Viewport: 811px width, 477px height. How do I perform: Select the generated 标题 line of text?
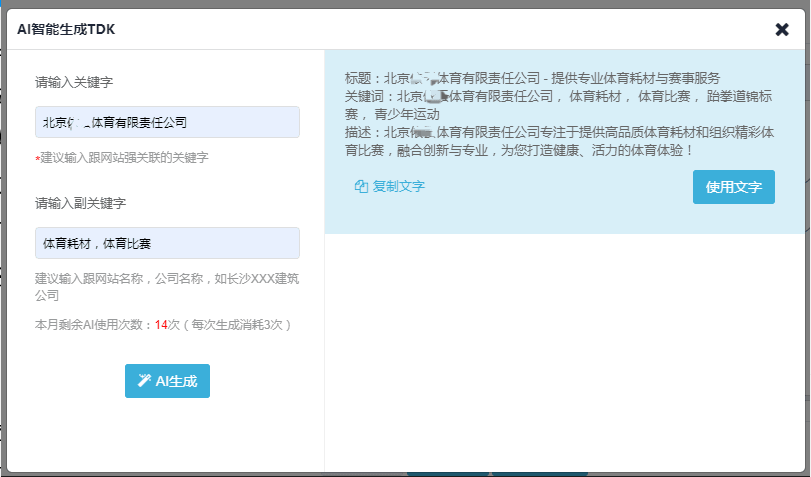(532, 78)
